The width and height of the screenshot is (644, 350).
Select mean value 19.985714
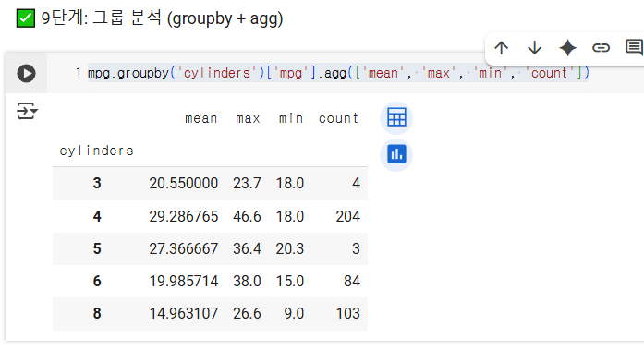(183, 281)
